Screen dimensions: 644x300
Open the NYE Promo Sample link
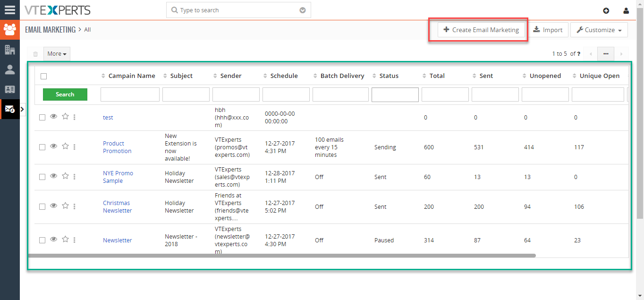[x=118, y=177]
